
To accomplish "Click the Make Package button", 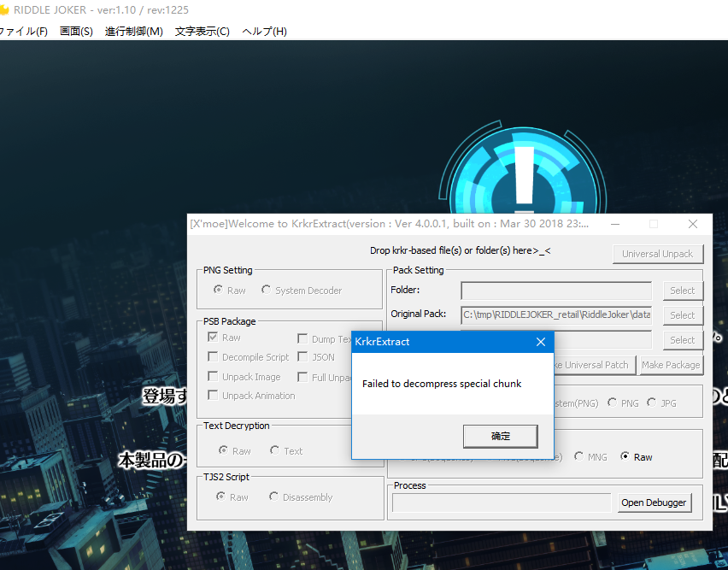I will click(x=671, y=364).
